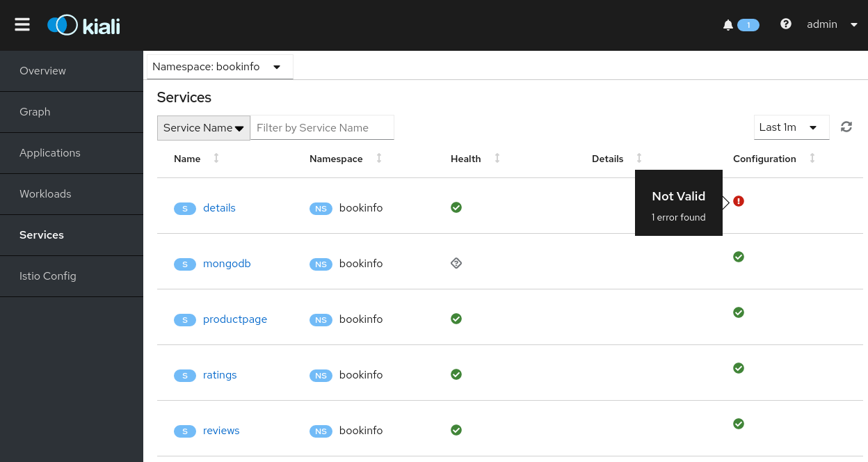Click the Configuration column header
The width and height of the screenshot is (868, 462).
click(x=764, y=159)
